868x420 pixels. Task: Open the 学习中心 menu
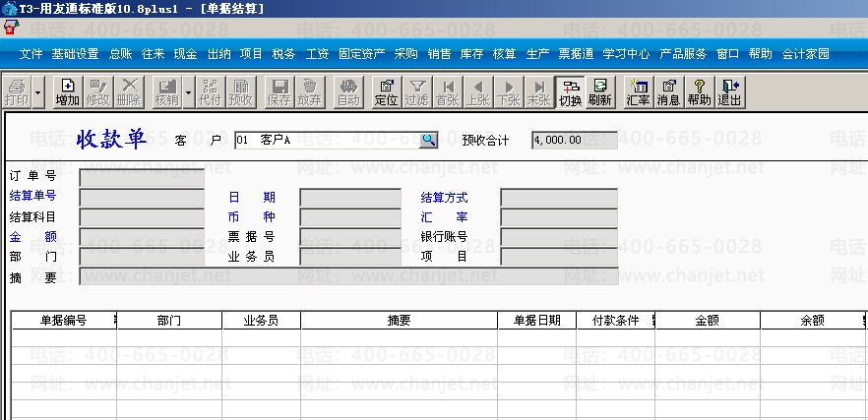tap(626, 54)
